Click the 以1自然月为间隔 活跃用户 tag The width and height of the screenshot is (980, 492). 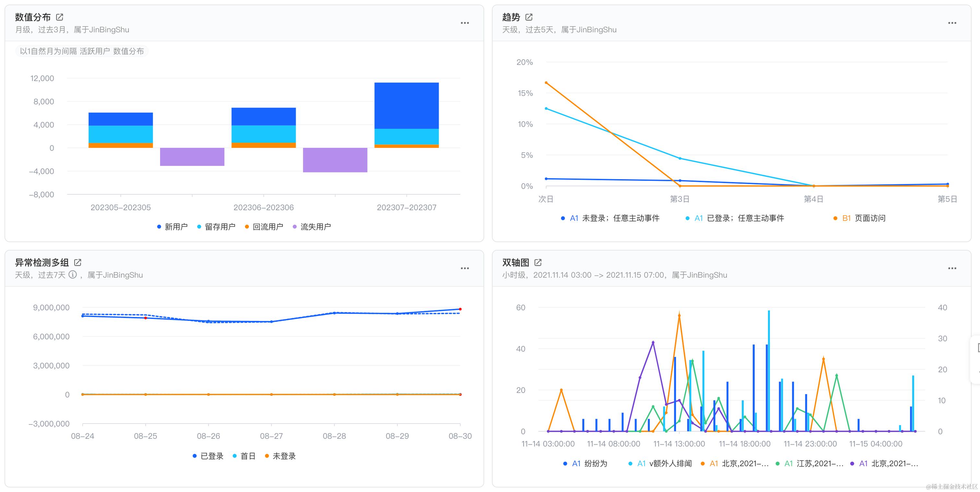(82, 51)
